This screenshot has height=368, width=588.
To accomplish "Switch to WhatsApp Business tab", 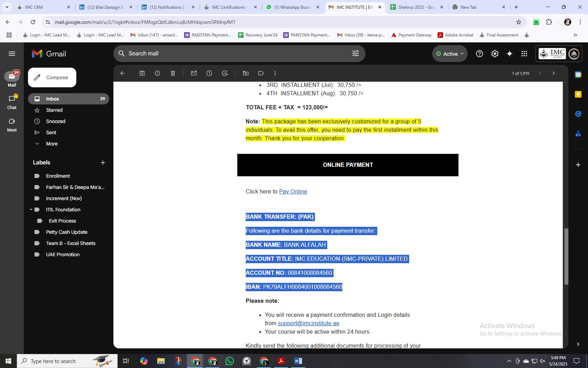I will coord(293,7).
